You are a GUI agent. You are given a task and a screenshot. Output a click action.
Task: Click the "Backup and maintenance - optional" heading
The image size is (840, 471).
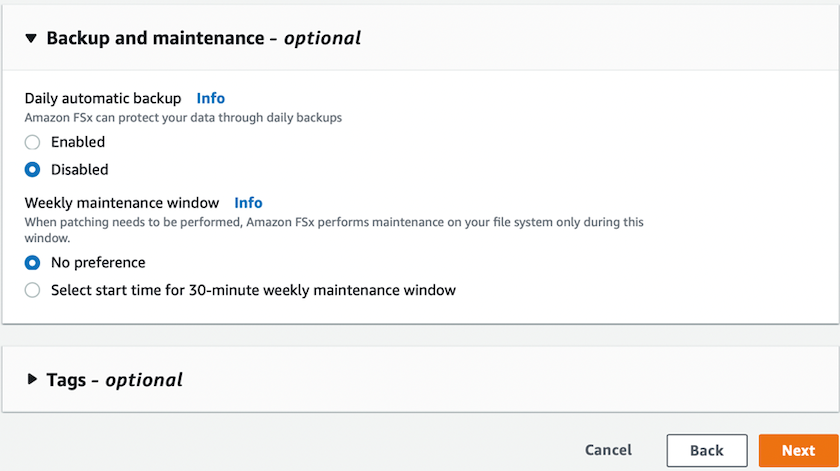click(x=203, y=38)
